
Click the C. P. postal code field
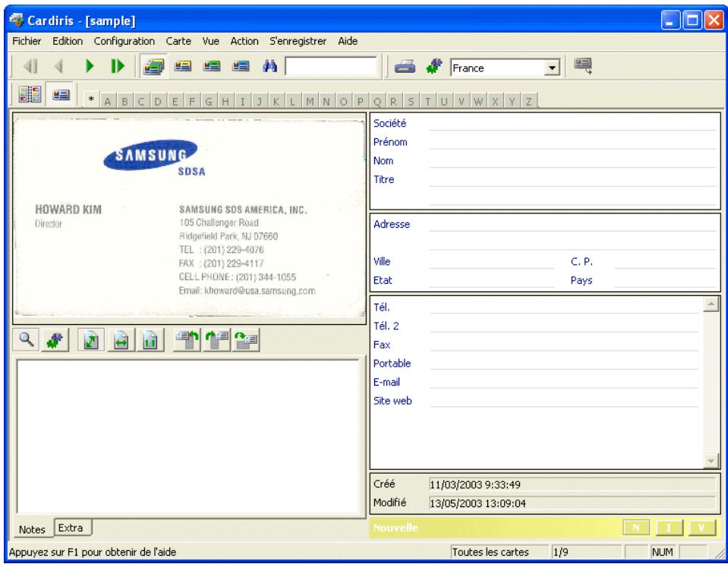tap(666, 261)
